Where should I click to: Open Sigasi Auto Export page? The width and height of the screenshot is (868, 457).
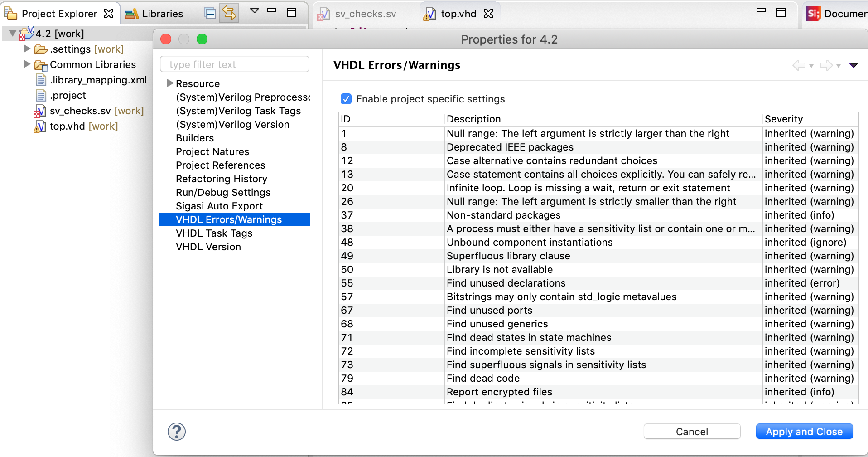coord(219,206)
